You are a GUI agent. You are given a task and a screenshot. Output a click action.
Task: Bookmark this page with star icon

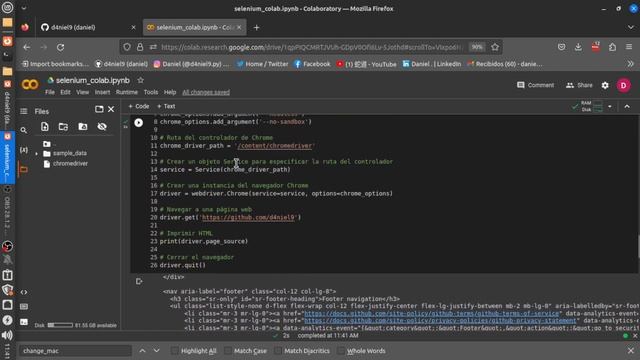(x=495, y=47)
